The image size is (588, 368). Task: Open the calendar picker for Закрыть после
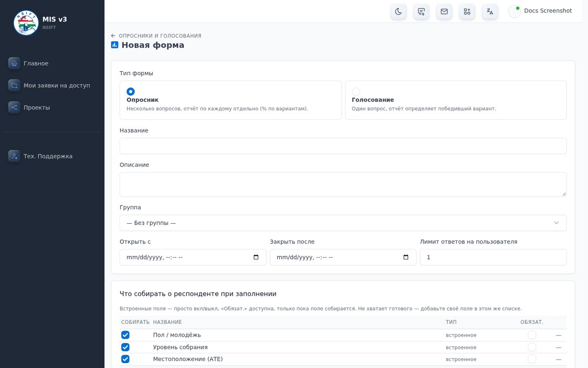(406, 257)
